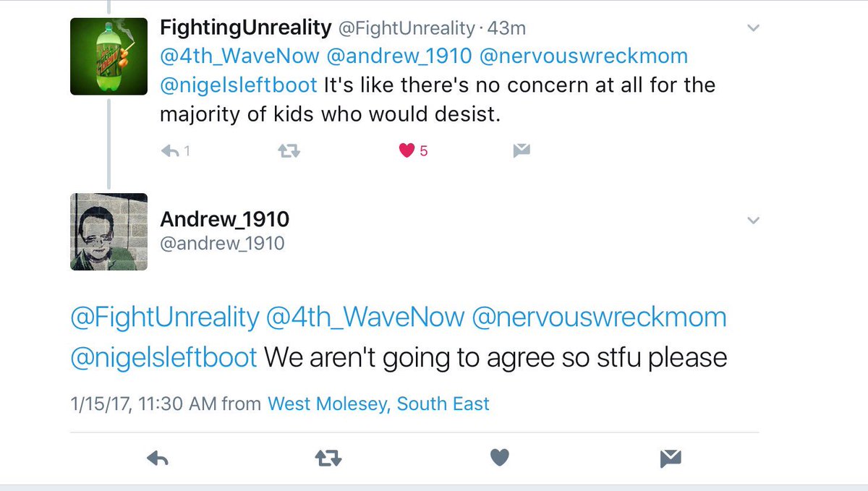Open the FightingUnreality display name
The image size is (868, 491).
pyautogui.click(x=246, y=28)
